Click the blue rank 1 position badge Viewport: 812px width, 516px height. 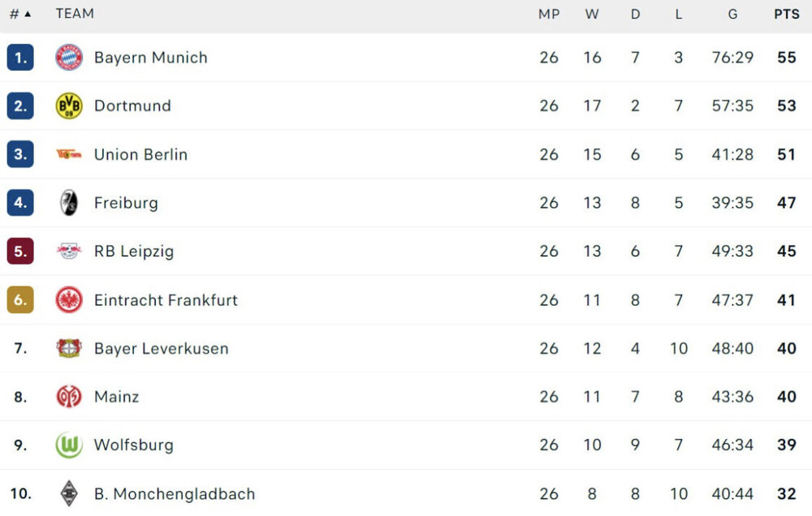[x=20, y=58]
